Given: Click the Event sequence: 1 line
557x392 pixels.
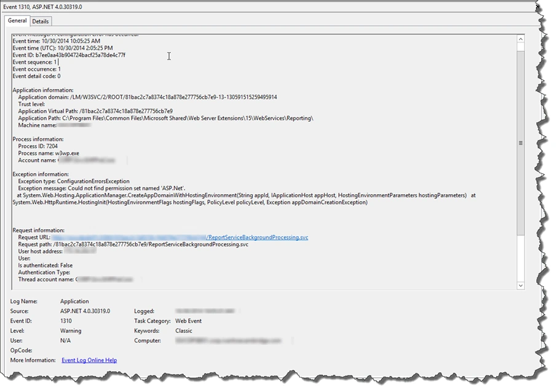Looking at the screenshot, I should [35, 62].
